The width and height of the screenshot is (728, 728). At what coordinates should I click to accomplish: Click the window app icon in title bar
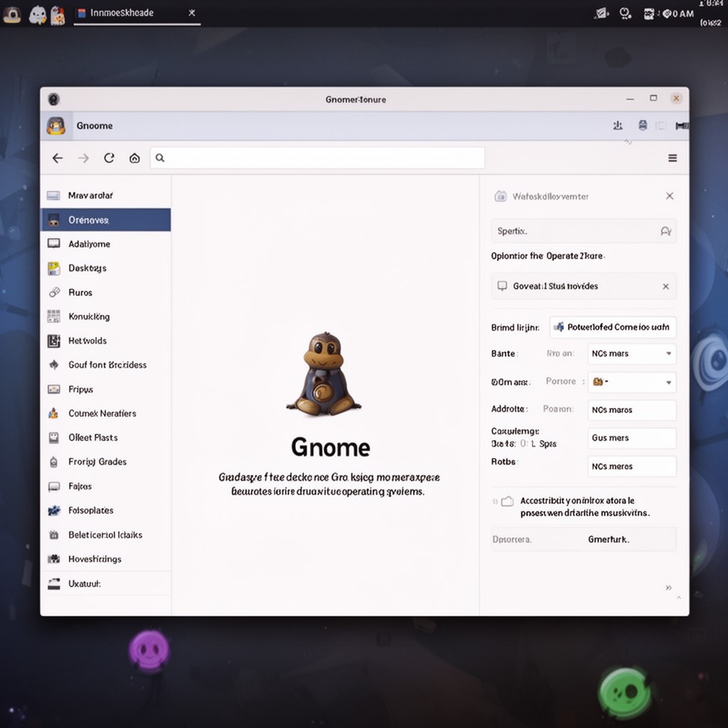[54, 99]
